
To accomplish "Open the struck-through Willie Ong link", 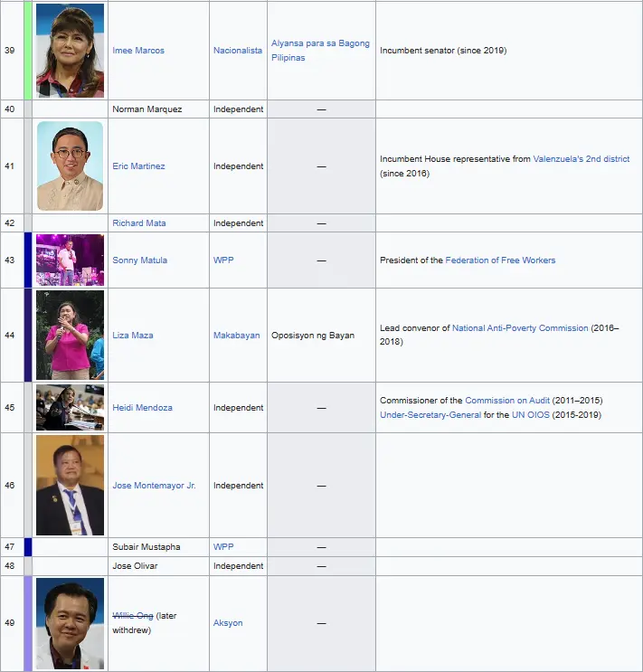I will [x=132, y=615].
